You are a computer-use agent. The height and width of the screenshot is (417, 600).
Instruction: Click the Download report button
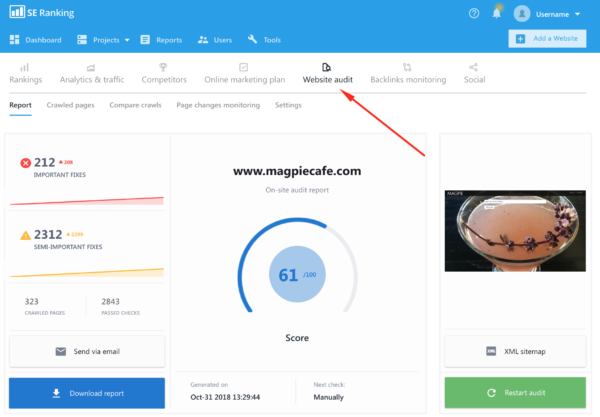87,393
